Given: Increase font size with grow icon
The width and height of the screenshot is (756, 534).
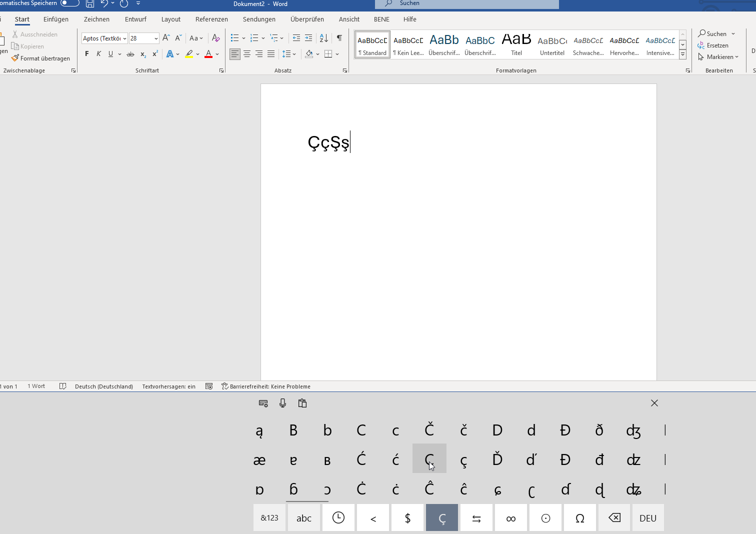Looking at the screenshot, I should click(166, 38).
